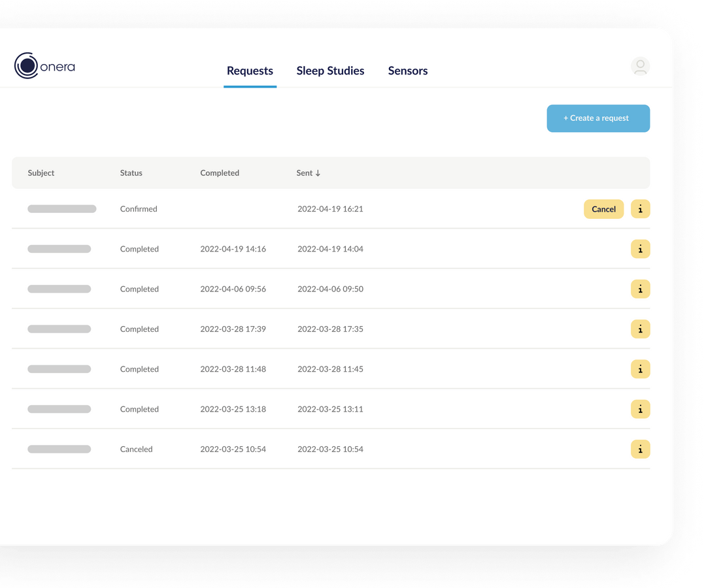Open info for the 2022-04-06 completed request

640,289
